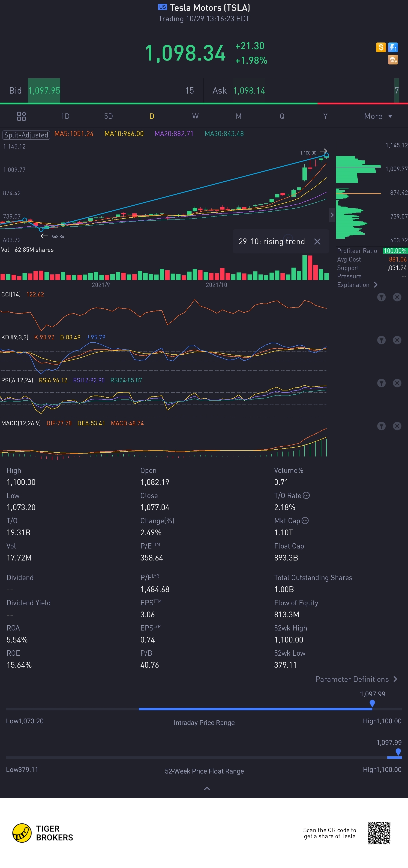The height and width of the screenshot is (868, 408).
Task: Select the M monthly chart tab
Action: pyautogui.click(x=239, y=116)
